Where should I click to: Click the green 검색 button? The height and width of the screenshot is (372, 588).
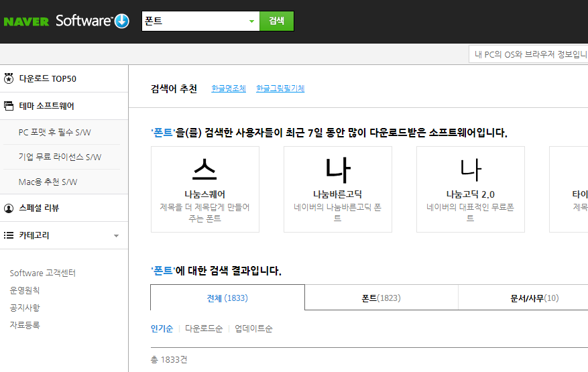click(277, 21)
